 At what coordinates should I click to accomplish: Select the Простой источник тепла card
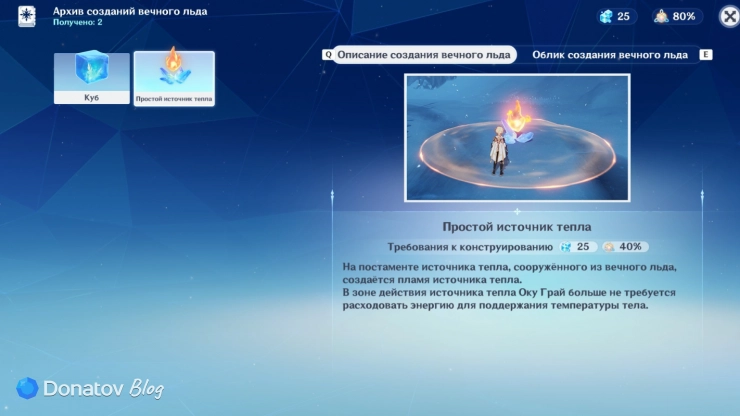point(174,78)
